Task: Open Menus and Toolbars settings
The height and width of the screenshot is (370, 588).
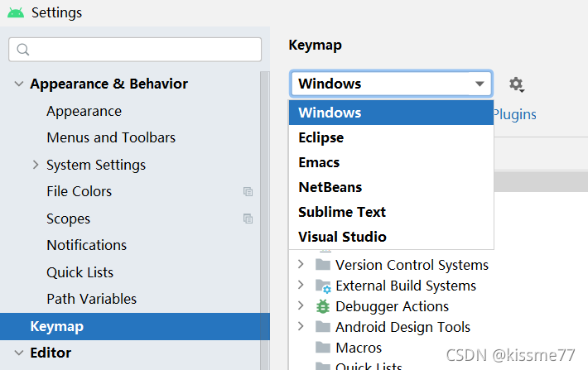Action: click(111, 137)
